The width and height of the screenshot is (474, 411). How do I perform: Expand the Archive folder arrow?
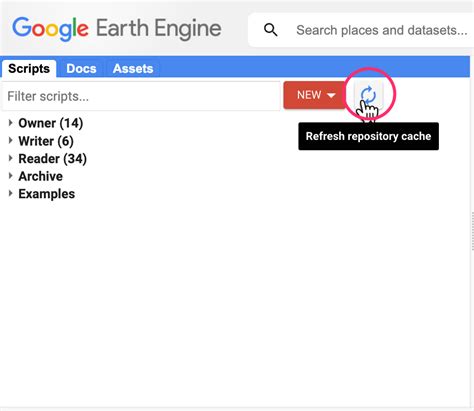(10, 176)
